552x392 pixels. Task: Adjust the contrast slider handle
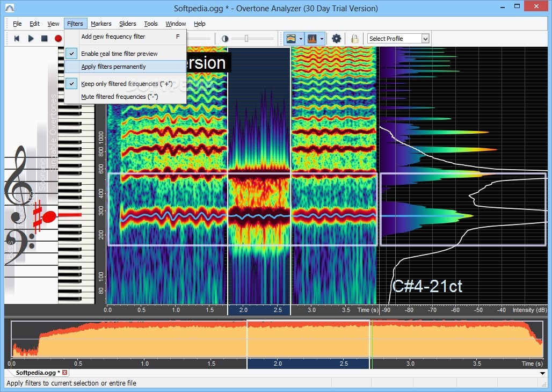(246, 38)
